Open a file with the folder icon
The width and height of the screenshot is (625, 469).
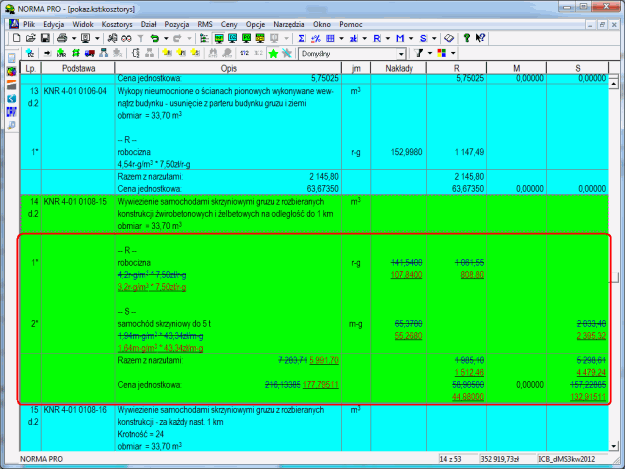(x=31, y=37)
